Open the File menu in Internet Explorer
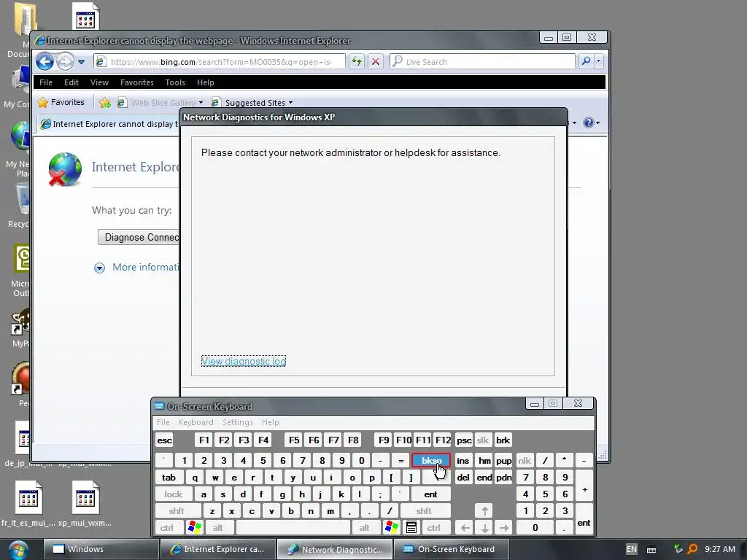 pos(46,82)
